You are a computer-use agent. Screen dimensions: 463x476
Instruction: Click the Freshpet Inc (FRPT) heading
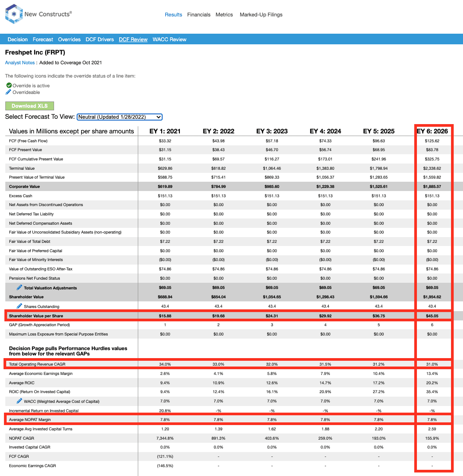click(35, 52)
